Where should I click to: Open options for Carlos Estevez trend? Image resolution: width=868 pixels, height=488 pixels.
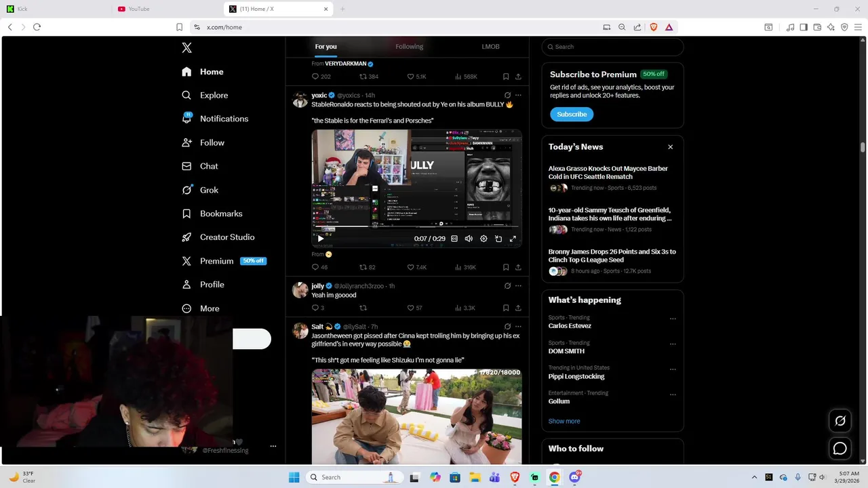point(673,319)
